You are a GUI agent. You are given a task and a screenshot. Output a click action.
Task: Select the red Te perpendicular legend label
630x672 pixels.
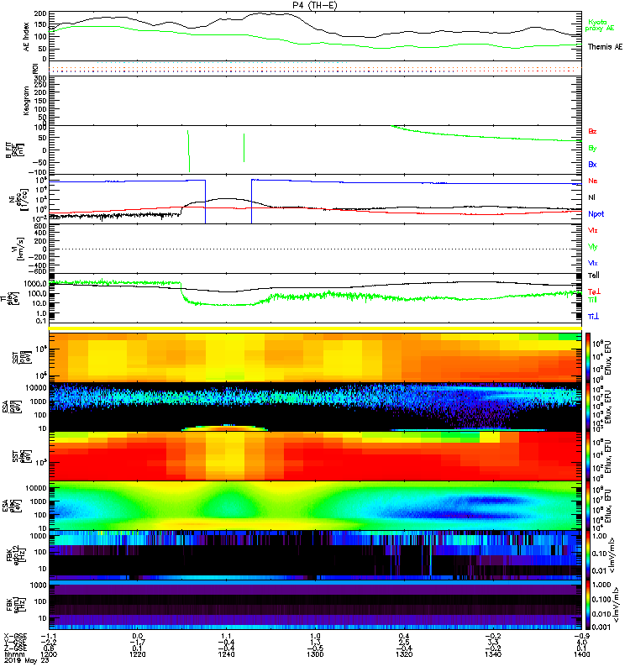coord(594,291)
